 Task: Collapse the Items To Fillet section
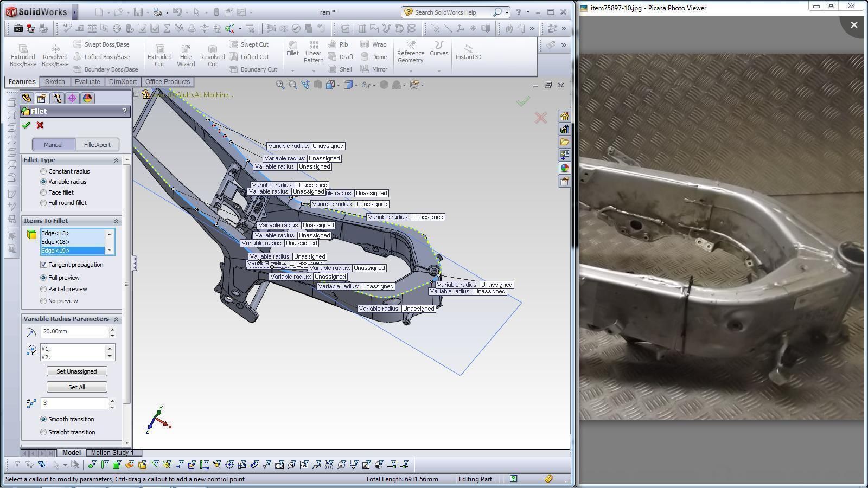pos(116,221)
